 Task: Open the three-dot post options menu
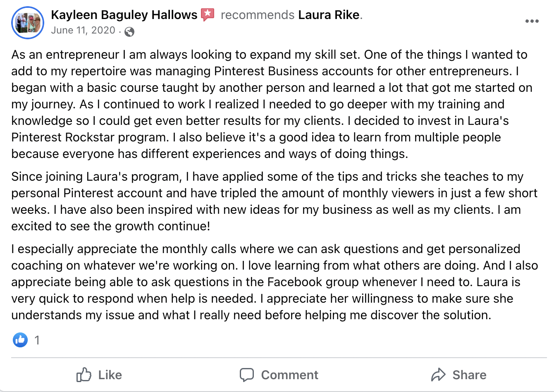point(532,22)
